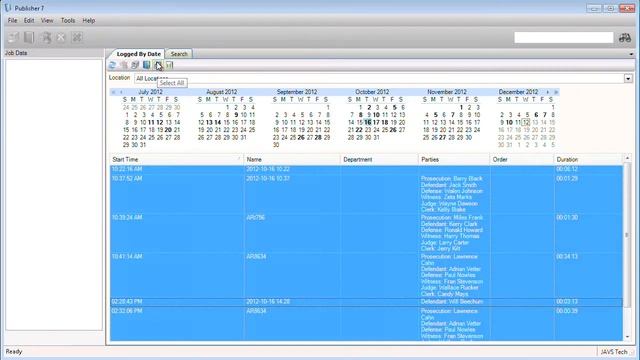Select August 9 in the August 2012 calendar
The width and height of the screenshot is (640, 360).
click(236, 115)
